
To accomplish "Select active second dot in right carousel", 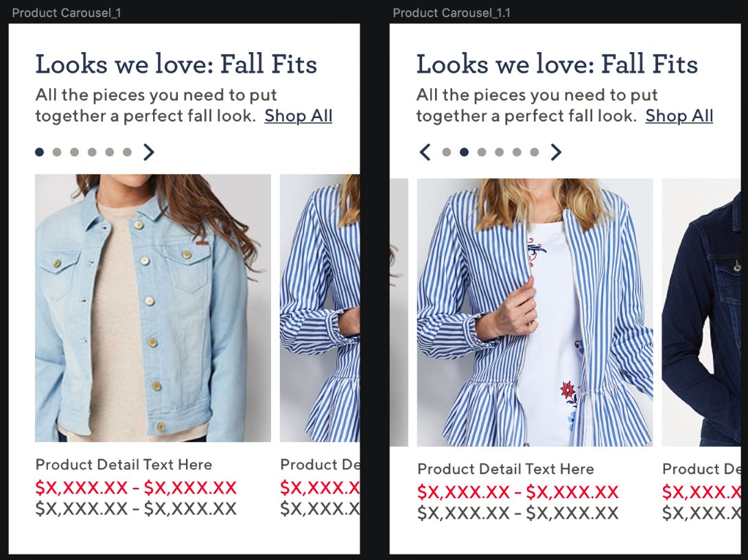I will click(465, 152).
